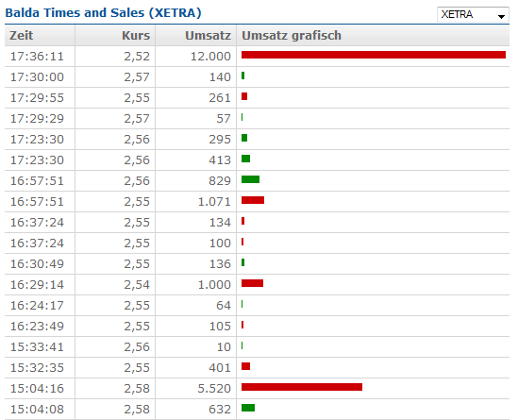Select the volume 105

220,327
